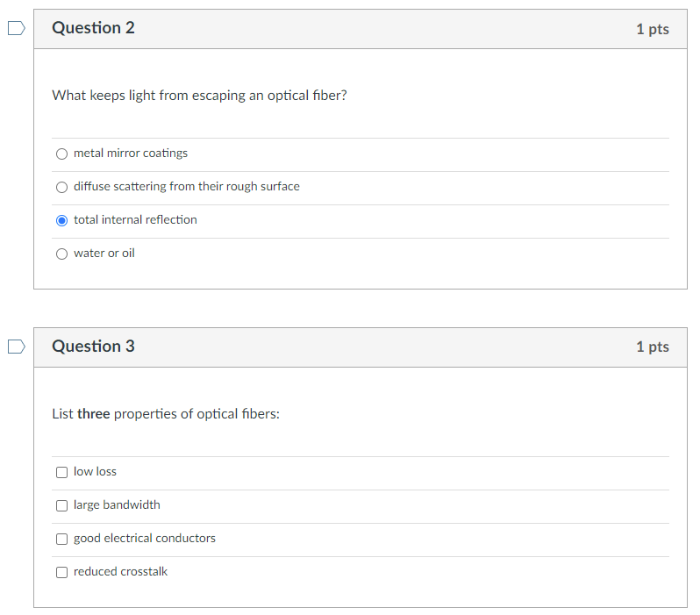
Task: Check the 'low loss' checkbox
Action: (61, 472)
